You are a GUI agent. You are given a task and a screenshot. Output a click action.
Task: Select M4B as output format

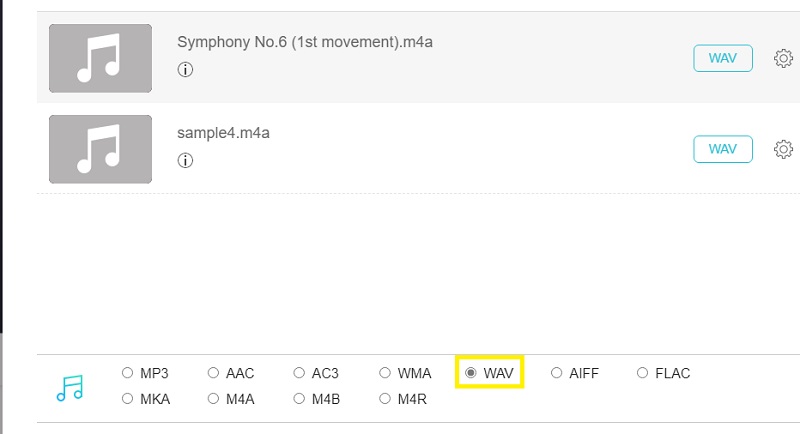click(x=299, y=399)
